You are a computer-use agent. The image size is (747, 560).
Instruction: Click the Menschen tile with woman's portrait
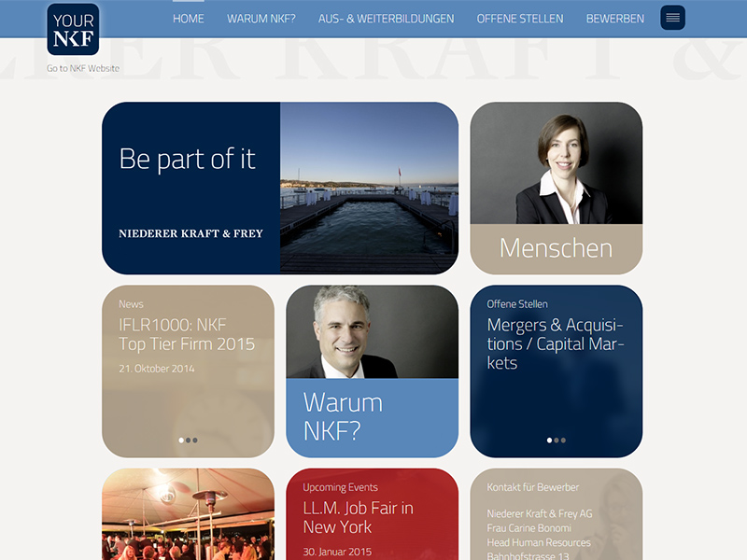tap(556, 187)
